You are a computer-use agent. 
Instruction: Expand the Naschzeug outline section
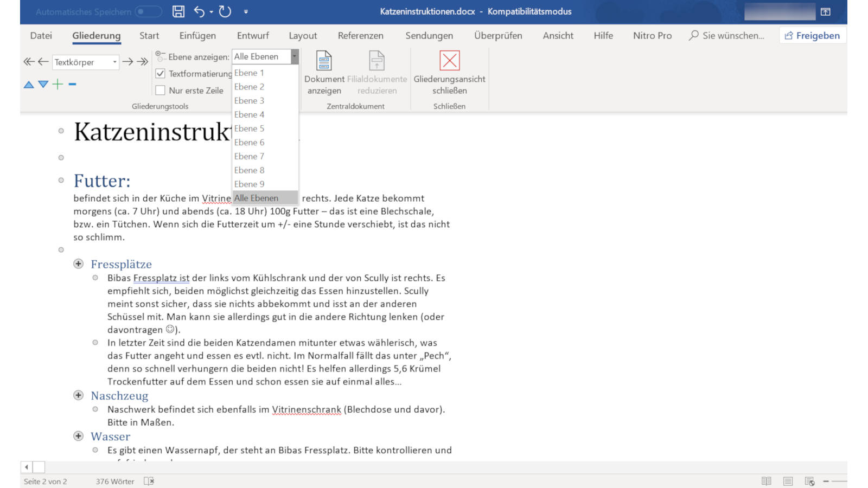pyautogui.click(x=79, y=396)
